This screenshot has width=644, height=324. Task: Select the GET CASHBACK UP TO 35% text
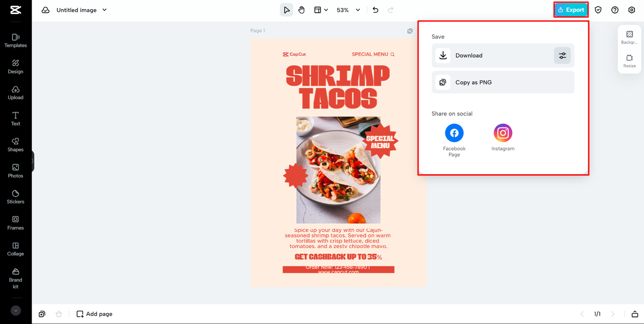(338, 257)
